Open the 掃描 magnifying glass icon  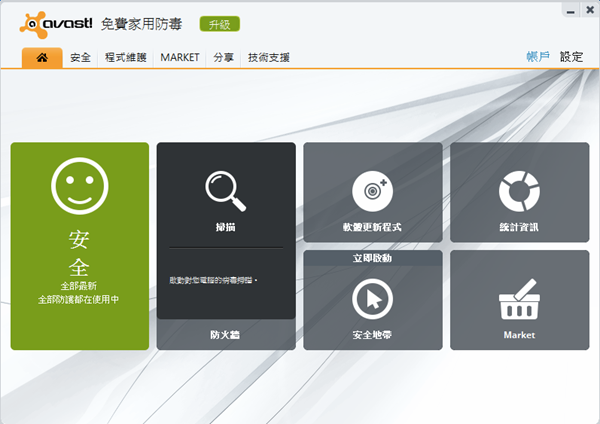pyautogui.click(x=225, y=188)
